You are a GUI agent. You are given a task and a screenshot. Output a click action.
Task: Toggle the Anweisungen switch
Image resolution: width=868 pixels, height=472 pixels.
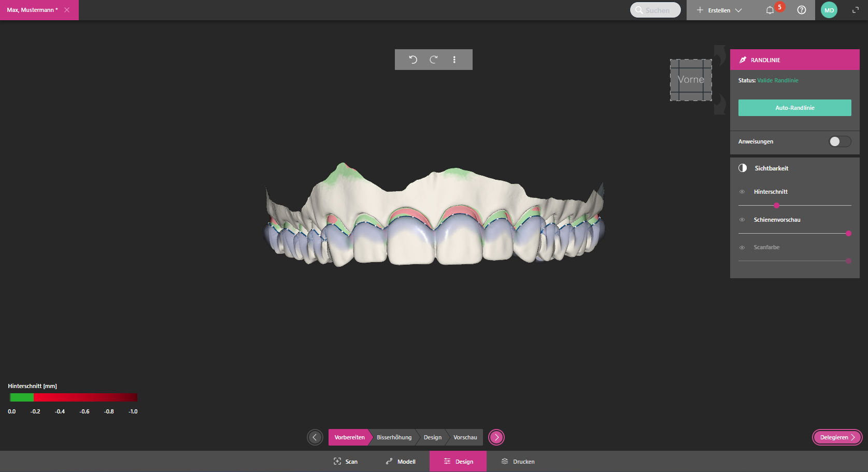(x=839, y=141)
